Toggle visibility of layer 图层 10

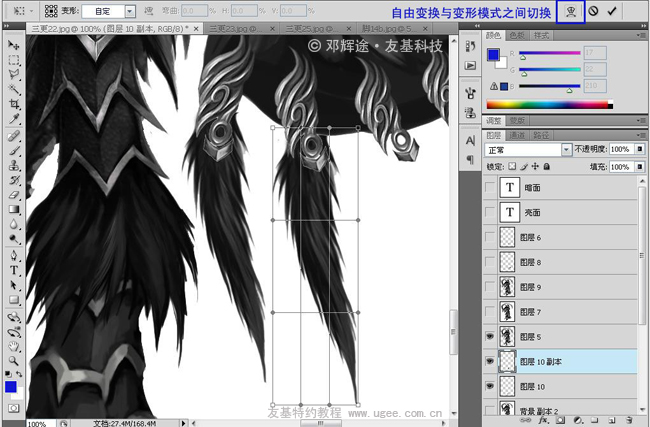489,386
